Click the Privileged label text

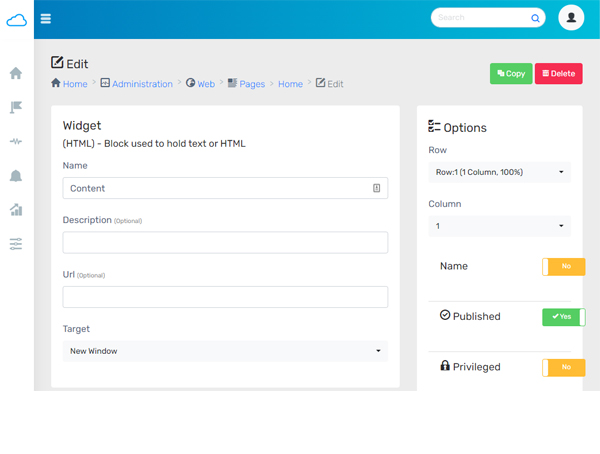[476, 367]
